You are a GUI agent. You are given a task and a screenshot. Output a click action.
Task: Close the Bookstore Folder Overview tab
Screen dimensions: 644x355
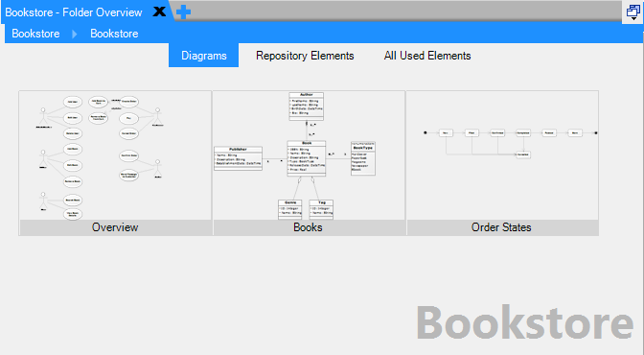tap(159, 12)
